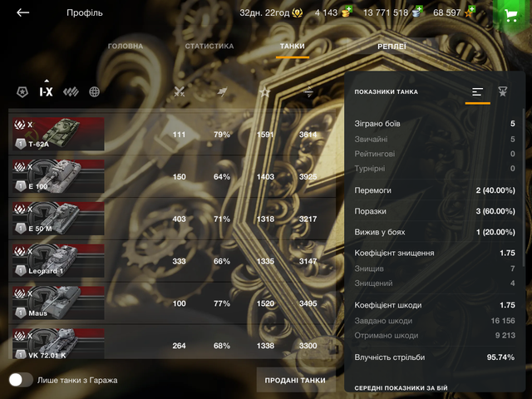Sort by battles crossed swords icon
This screenshot has height=399, width=532.
point(180,91)
